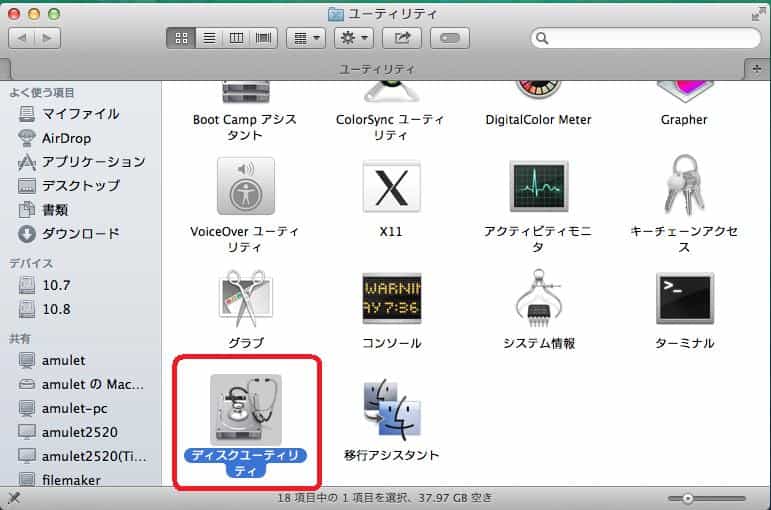Viewport: 771px width, 510px height.
Task: Connect to shared computer amulet
Action: tap(52, 360)
